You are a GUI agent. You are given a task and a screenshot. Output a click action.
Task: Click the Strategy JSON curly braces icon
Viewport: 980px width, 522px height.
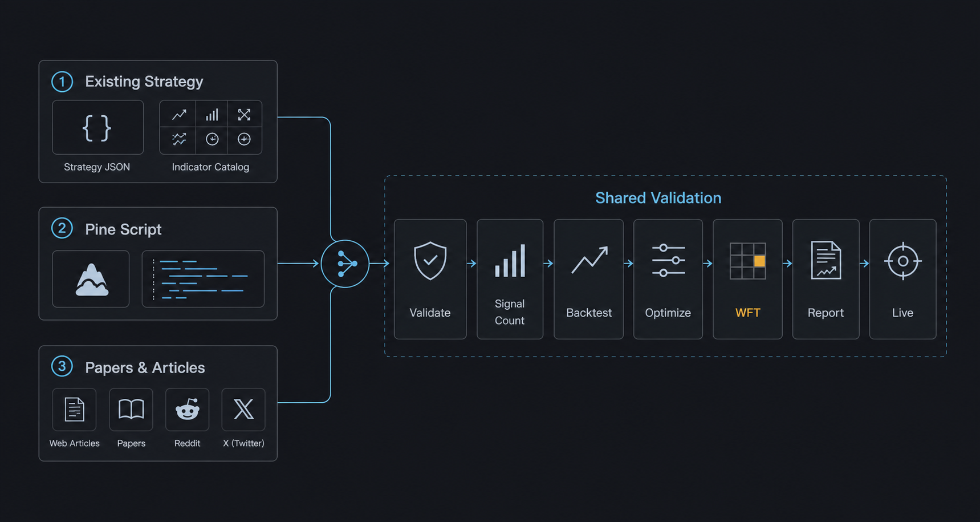tap(97, 128)
